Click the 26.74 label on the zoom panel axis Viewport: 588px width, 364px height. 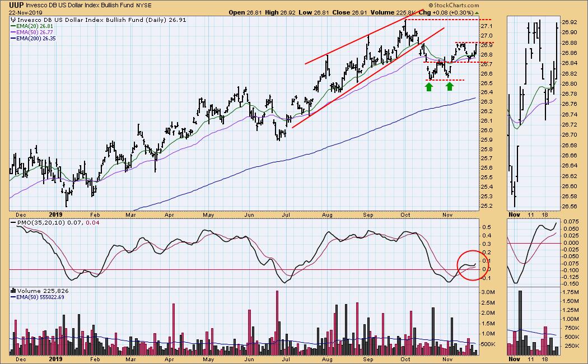click(571, 114)
